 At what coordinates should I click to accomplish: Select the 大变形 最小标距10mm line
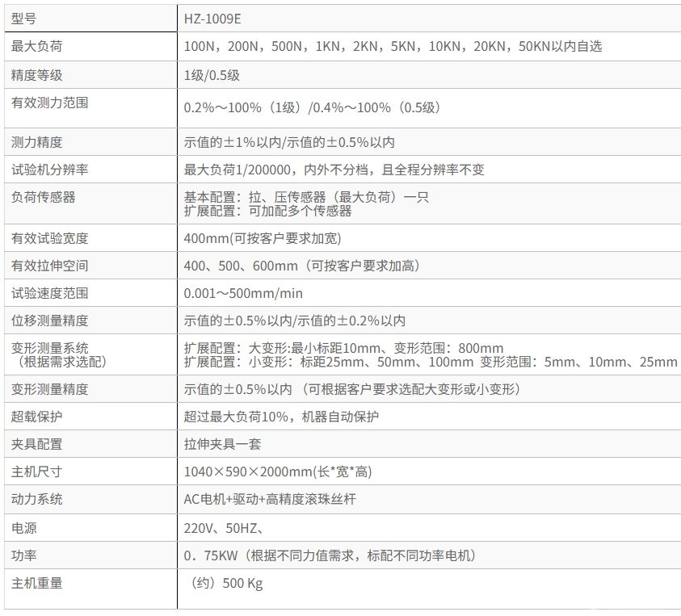(x=343, y=348)
